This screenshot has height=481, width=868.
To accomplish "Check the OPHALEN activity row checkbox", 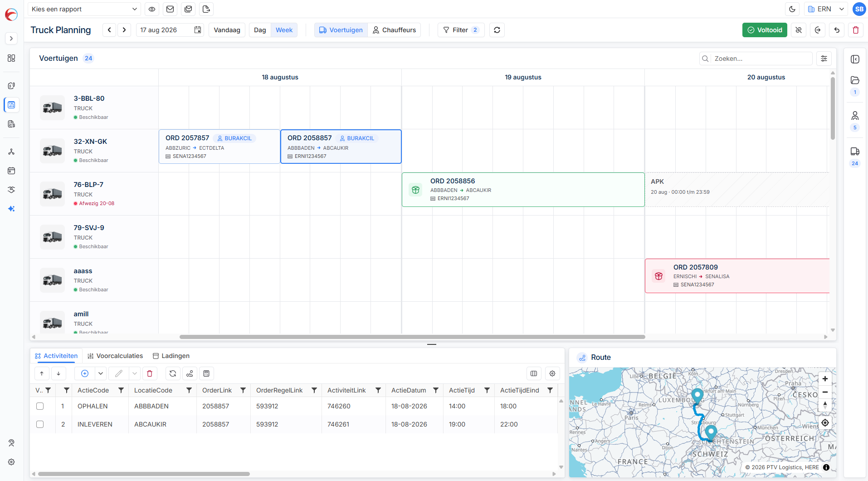I will coord(40,406).
